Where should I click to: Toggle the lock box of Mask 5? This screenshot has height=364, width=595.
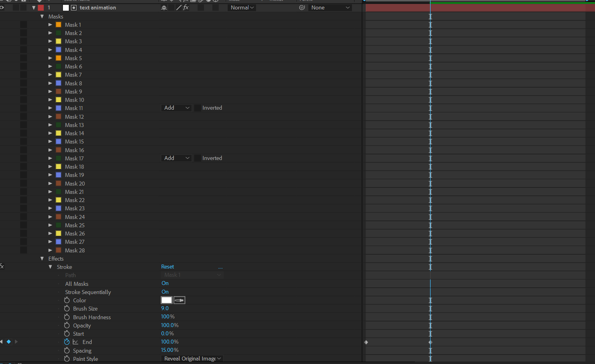(24, 58)
